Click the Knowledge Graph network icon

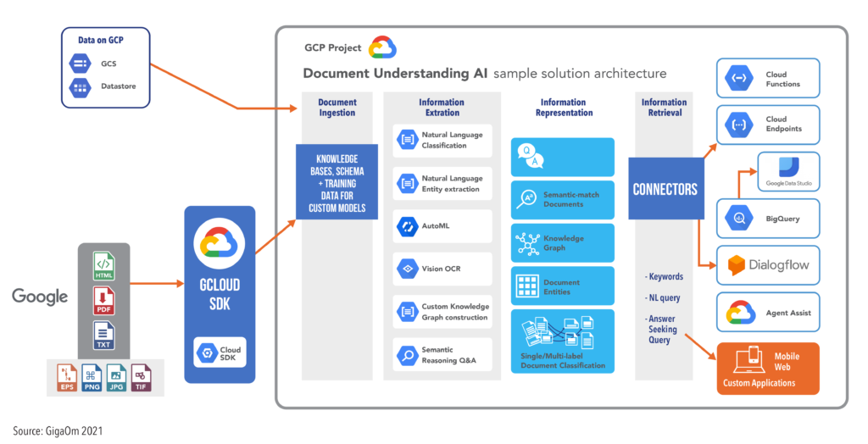[527, 243]
